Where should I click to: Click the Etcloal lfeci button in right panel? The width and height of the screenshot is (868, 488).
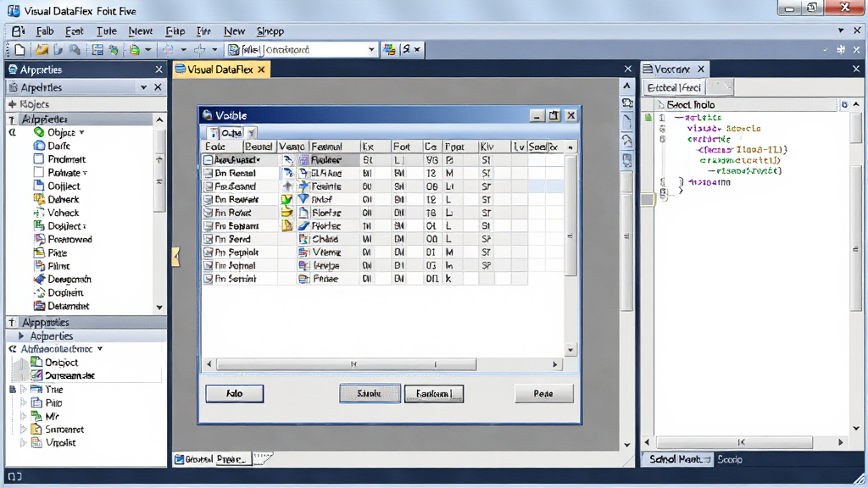coord(674,87)
